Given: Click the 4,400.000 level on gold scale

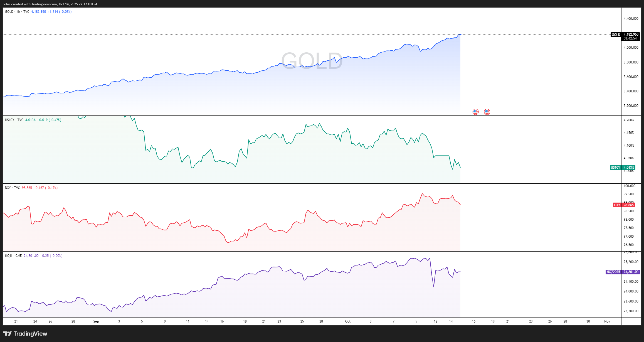Looking at the screenshot, I should 631,19.
